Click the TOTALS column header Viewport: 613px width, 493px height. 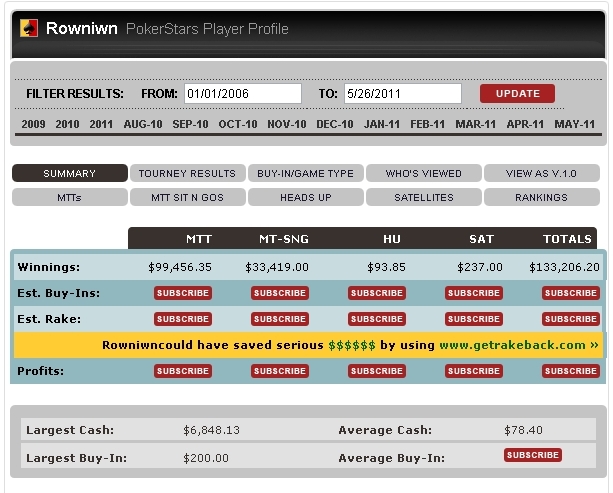(x=567, y=239)
